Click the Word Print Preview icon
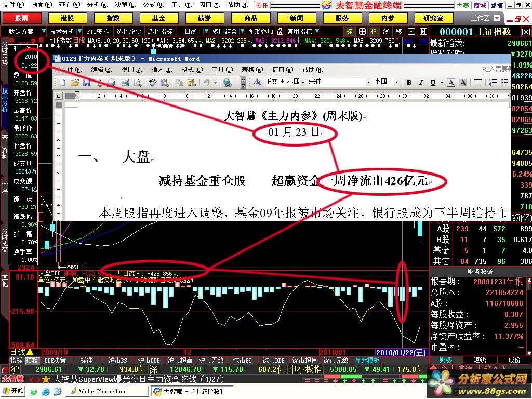 137,83
